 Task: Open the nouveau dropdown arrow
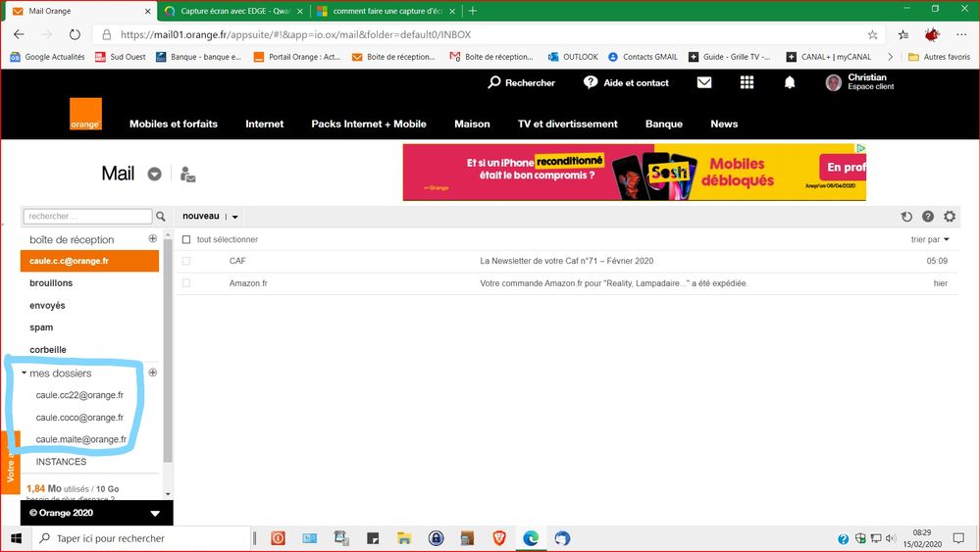point(235,217)
